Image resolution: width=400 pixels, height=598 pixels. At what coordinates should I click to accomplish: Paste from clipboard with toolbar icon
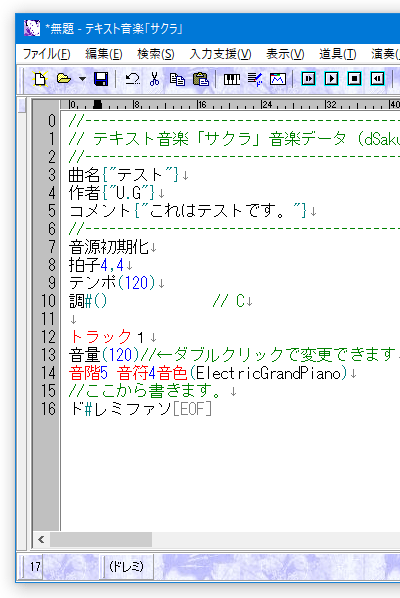(x=201, y=79)
